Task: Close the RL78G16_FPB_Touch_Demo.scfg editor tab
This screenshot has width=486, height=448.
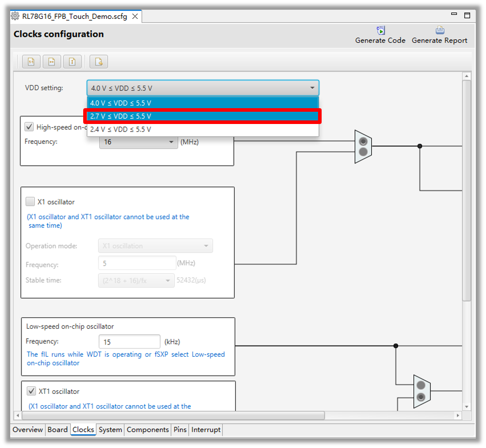Action: coord(135,16)
